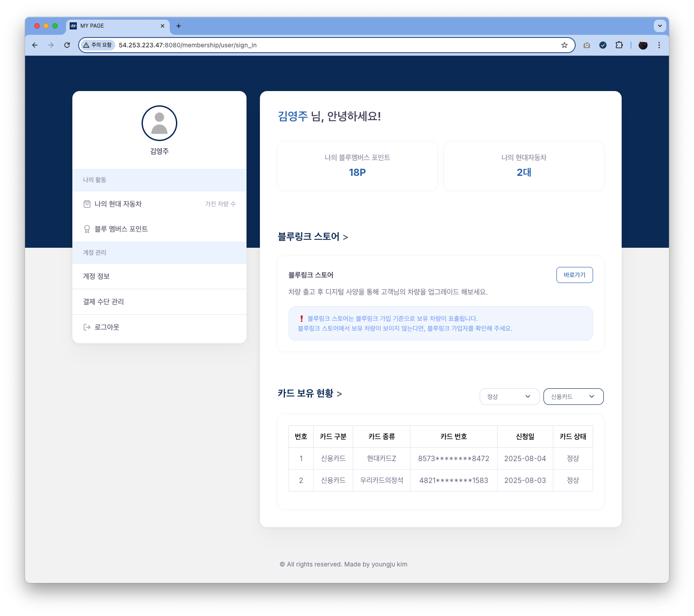Open 블루 멤버스 포인트 menu item
Viewport: 694px width, 616px height.
pyautogui.click(x=159, y=229)
